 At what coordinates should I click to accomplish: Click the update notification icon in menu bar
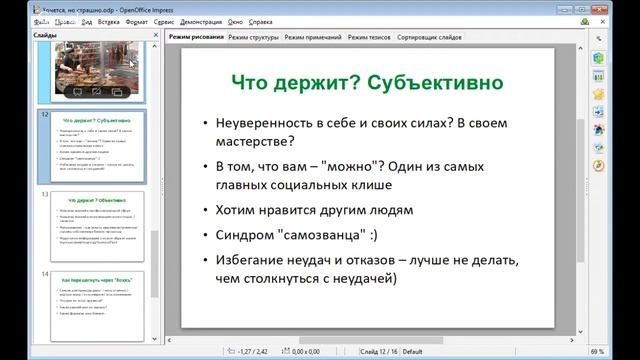point(584,22)
